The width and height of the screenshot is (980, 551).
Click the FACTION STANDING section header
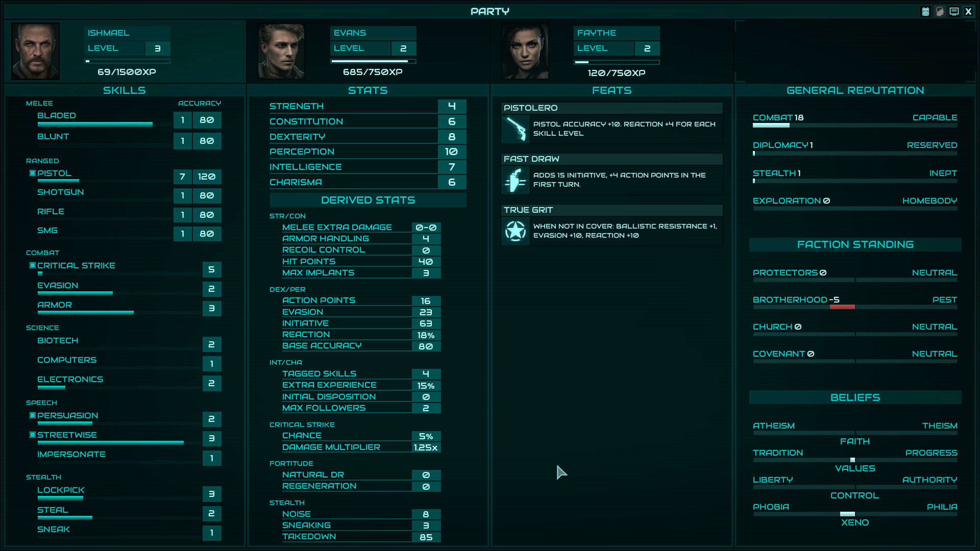tap(855, 244)
